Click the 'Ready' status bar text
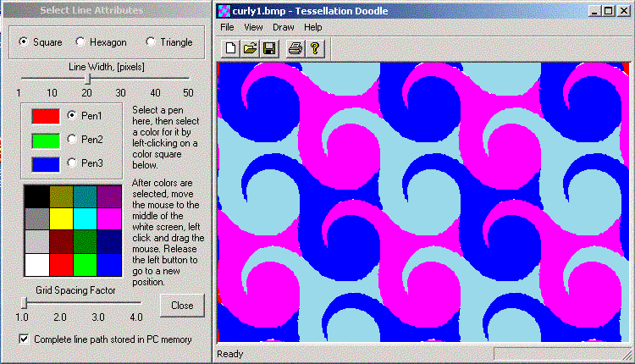The image size is (635, 364). (229, 354)
